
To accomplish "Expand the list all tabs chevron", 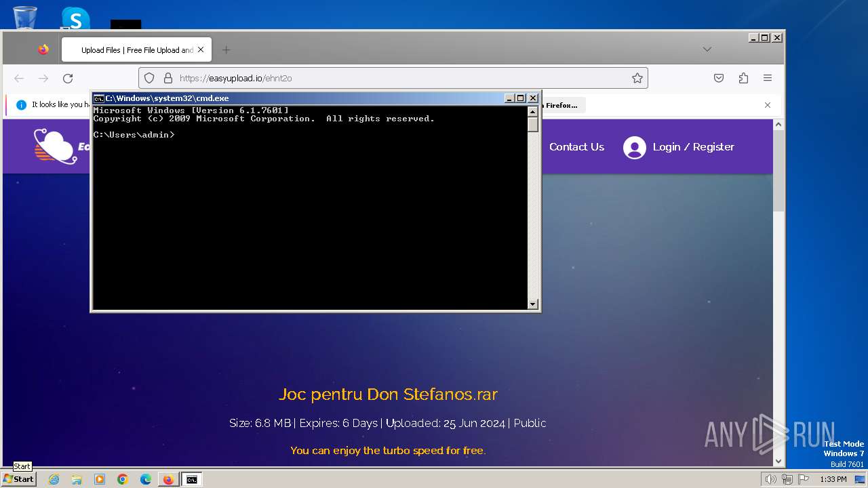I will (x=707, y=49).
